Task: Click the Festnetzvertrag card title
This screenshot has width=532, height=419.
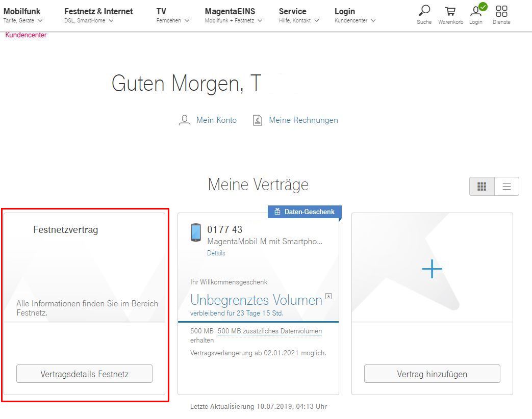Action: (65, 230)
